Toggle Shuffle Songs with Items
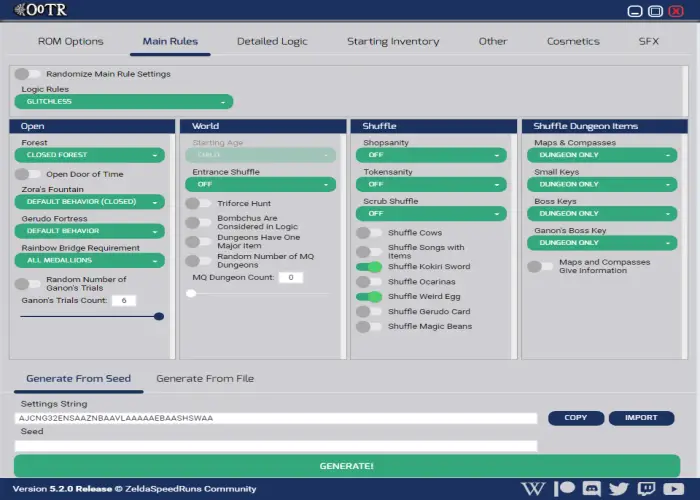This screenshot has height=500, width=700. point(369,251)
